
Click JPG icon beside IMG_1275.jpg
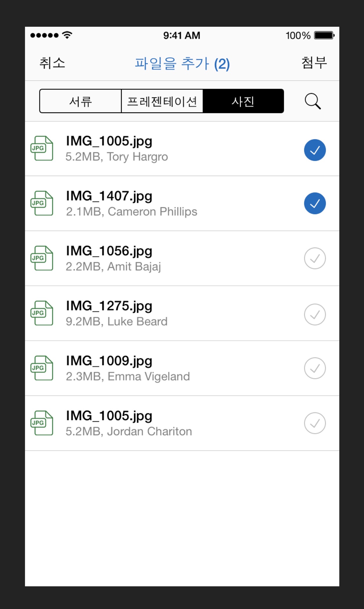coord(42,313)
